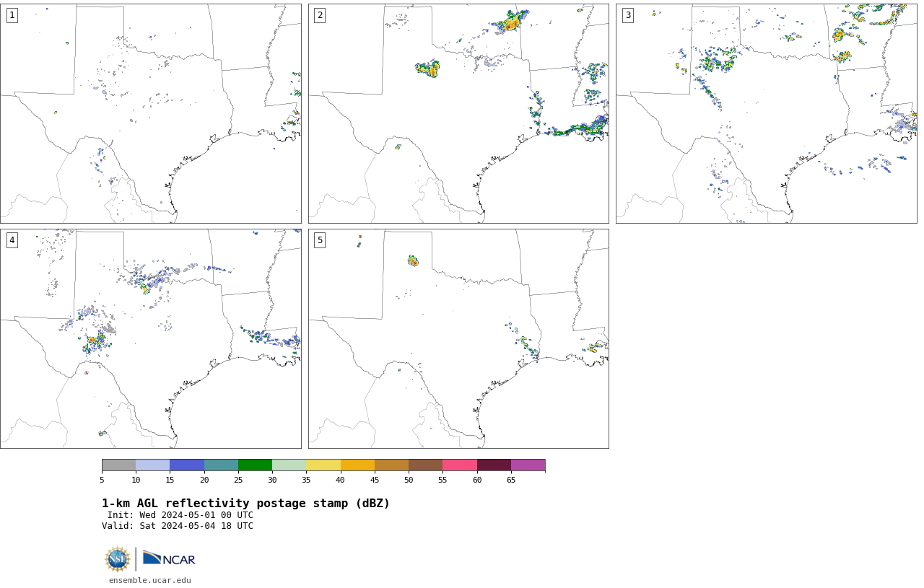The width and height of the screenshot is (924, 588).
Task: Select the pink 55-60 dBZ swatch
Action: pos(460,465)
